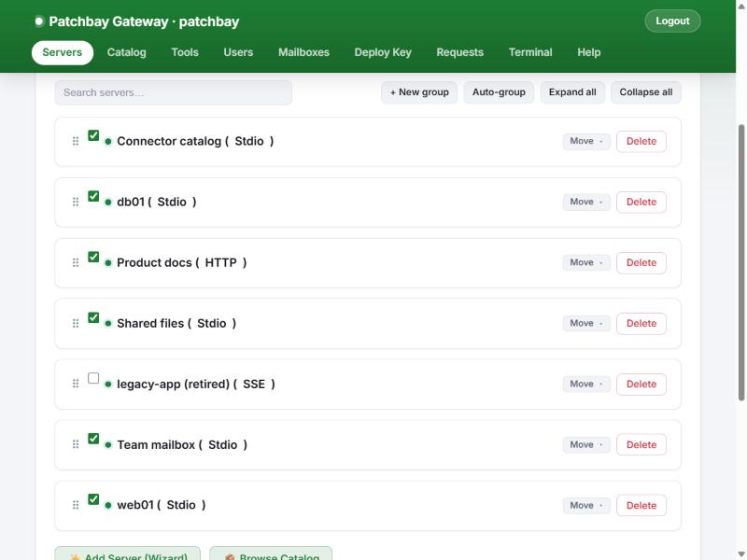747x560 pixels.
Task: Open the Help tab
Action: (x=589, y=52)
